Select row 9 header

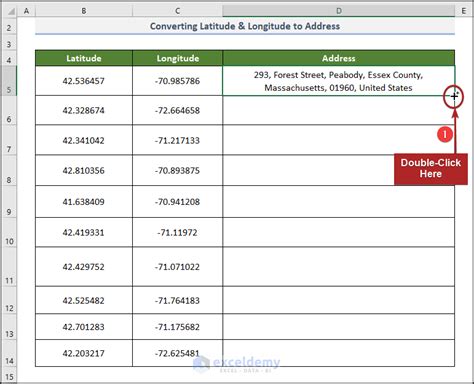pyautogui.click(x=9, y=202)
